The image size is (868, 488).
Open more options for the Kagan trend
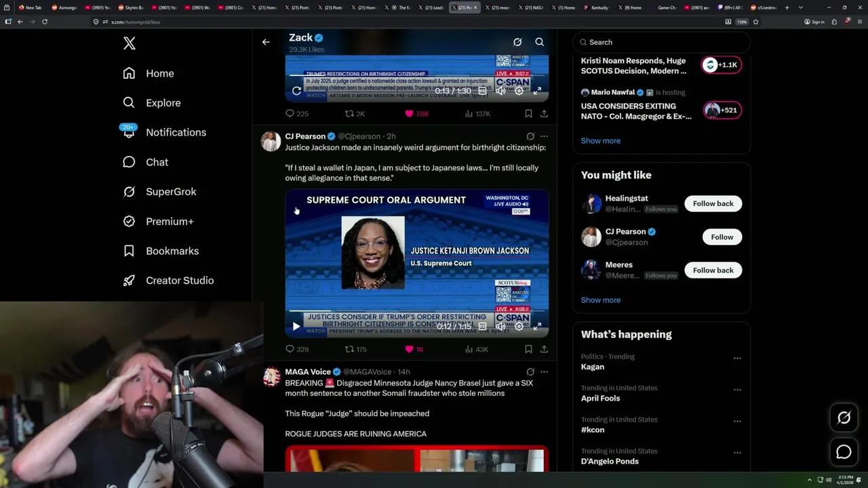click(737, 359)
